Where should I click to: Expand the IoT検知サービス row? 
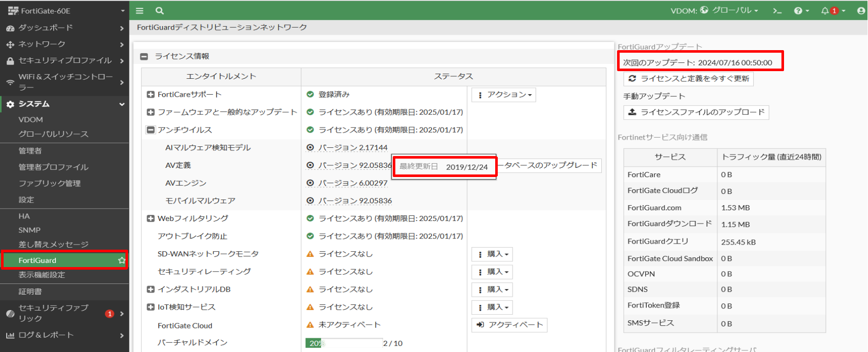pos(151,307)
